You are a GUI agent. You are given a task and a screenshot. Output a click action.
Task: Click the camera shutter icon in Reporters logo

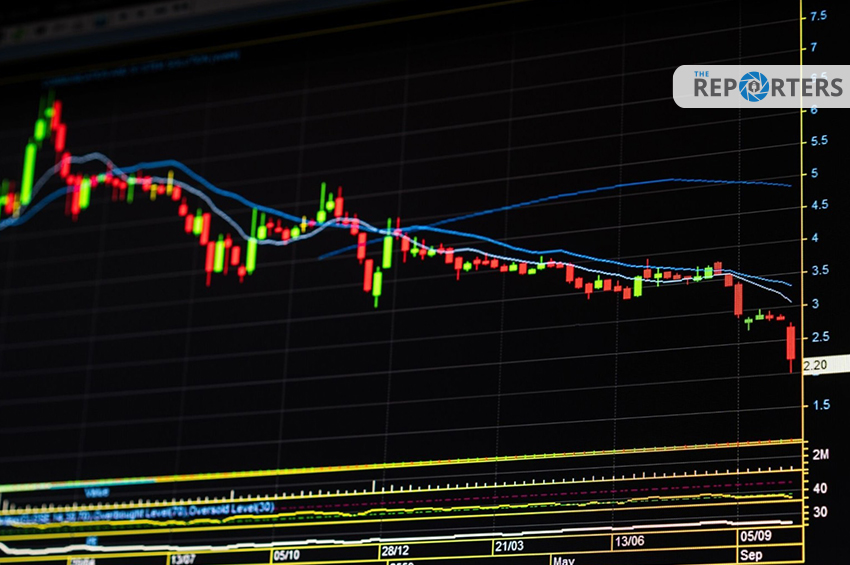click(x=753, y=87)
